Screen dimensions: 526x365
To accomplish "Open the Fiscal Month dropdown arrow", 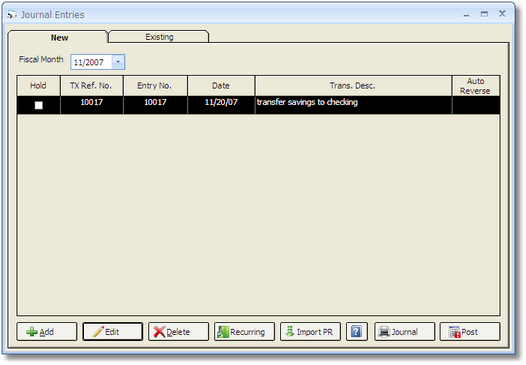I will tap(118, 62).
